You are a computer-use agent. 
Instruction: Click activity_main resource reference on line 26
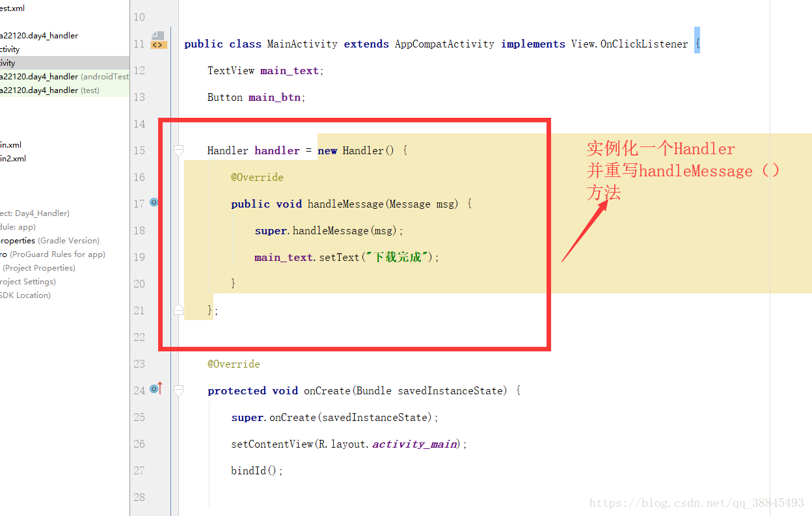click(x=414, y=444)
